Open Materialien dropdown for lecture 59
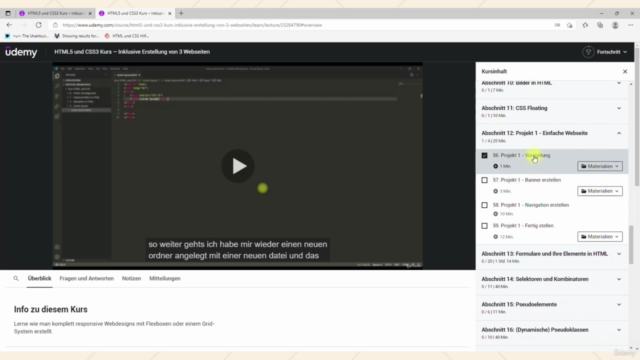Viewport: 640px width, 360px height. point(600,237)
